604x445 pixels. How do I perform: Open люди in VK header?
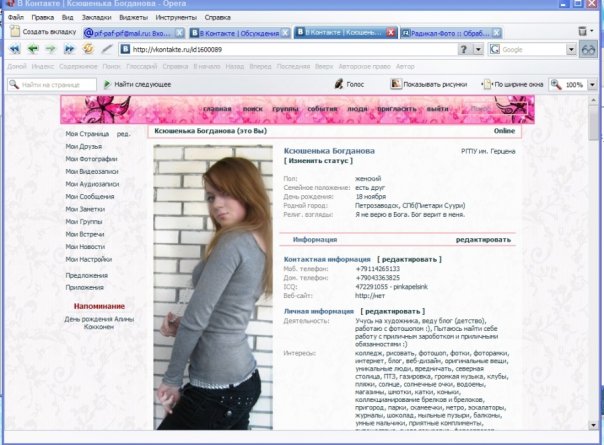pos(357,109)
